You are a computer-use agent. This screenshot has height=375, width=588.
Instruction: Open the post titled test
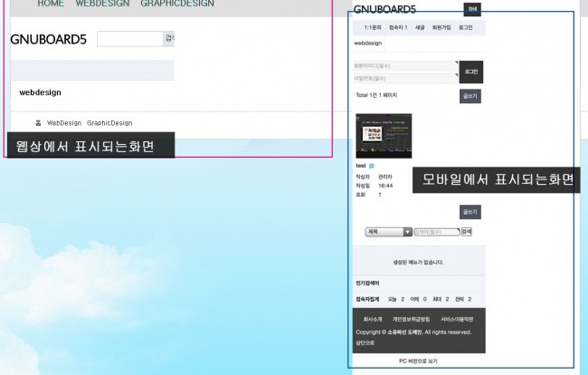pos(361,166)
